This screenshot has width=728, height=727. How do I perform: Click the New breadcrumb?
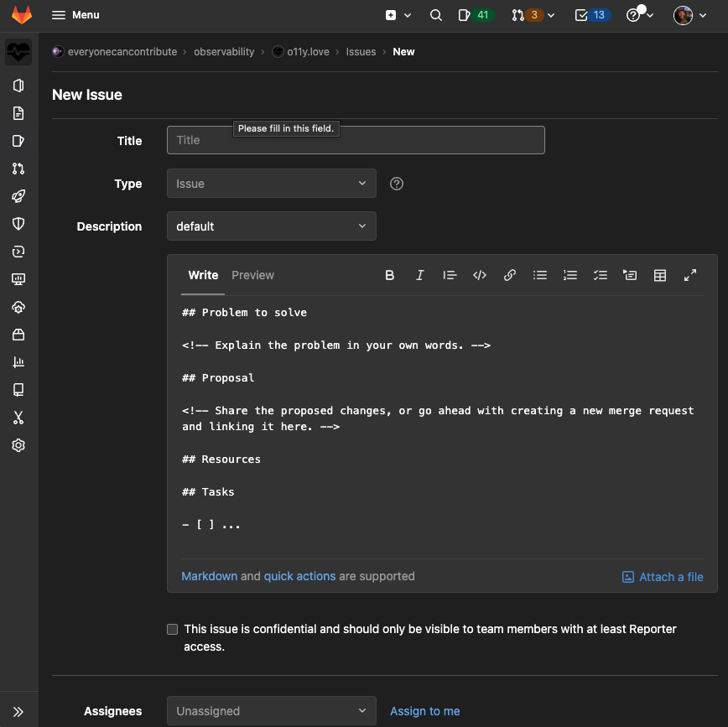click(403, 51)
